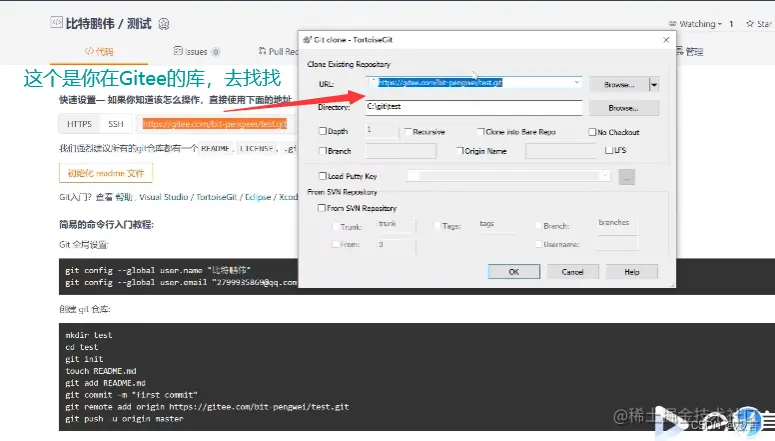The width and height of the screenshot is (775, 441).
Task: Open the Pull Requests tab
Action: (x=278, y=51)
